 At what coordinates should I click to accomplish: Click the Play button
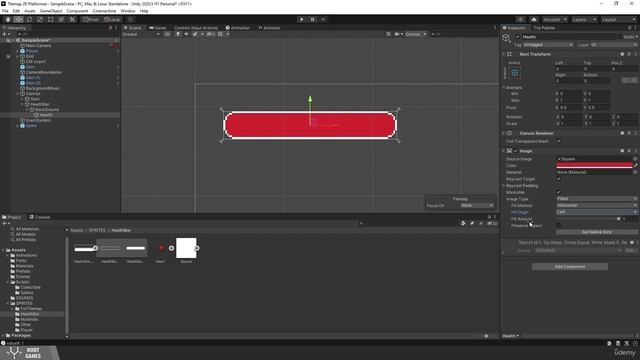click(301, 19)
